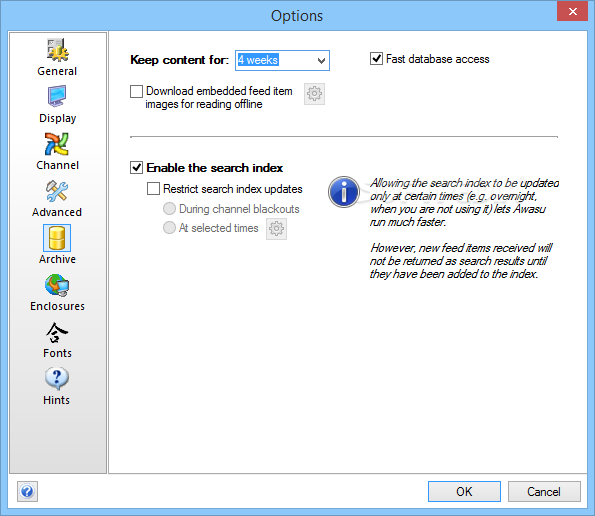595x516 pixels.
Task: Switch to the Channel tab label
Action: point(58,165)
